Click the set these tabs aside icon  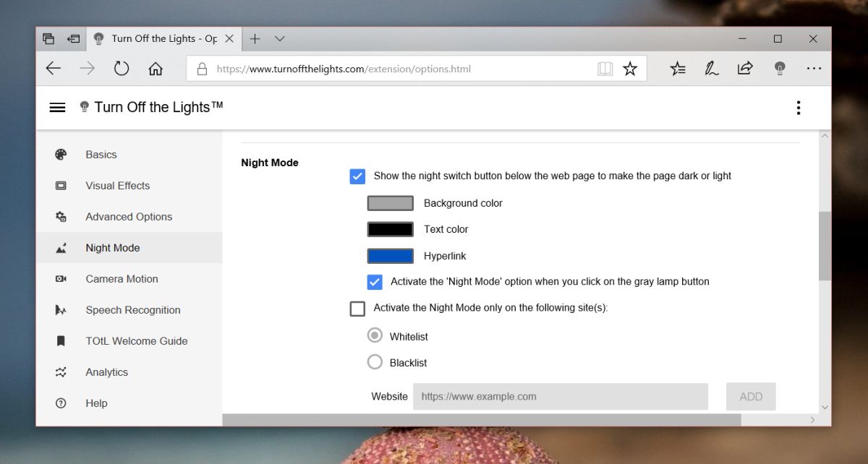[x=73, y=38]
